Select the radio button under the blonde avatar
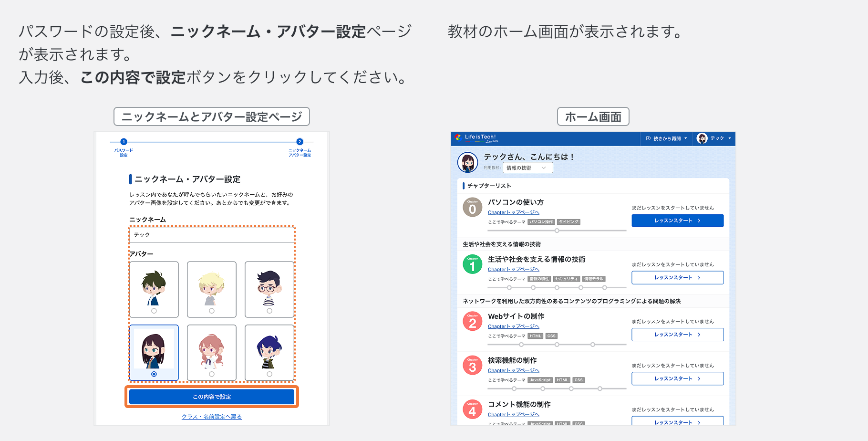 coord(211,310)
